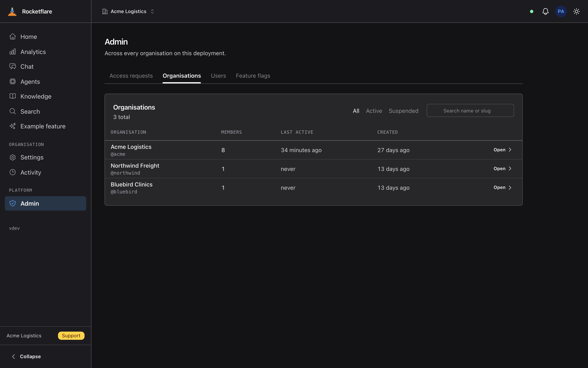Click the Last Active column header

coord(297,132)
